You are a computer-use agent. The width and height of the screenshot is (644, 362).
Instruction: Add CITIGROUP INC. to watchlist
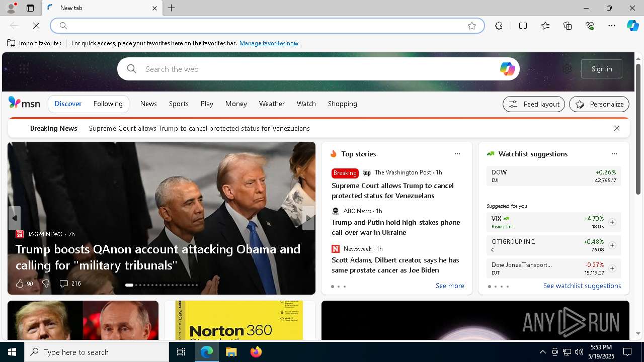[612, 245]
